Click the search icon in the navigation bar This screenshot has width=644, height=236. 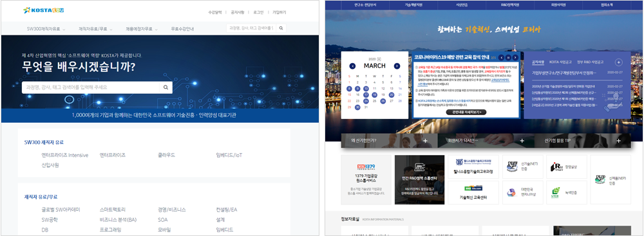pyautogui.click(x=281, y=28)
